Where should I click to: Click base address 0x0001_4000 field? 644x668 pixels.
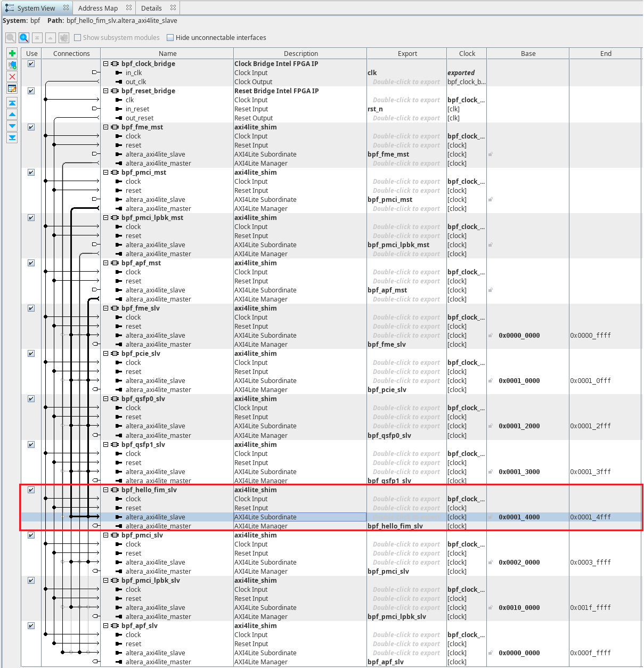pyautogui.click(x=519, y=517)
